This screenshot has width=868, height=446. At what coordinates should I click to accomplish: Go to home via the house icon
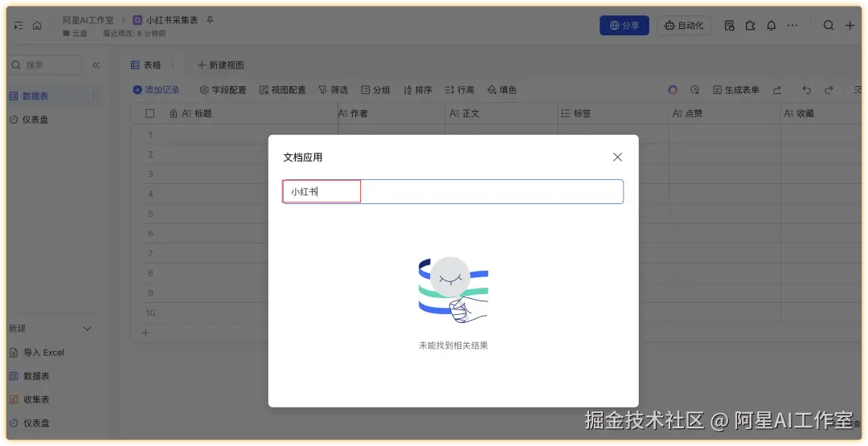pos(37,26)
